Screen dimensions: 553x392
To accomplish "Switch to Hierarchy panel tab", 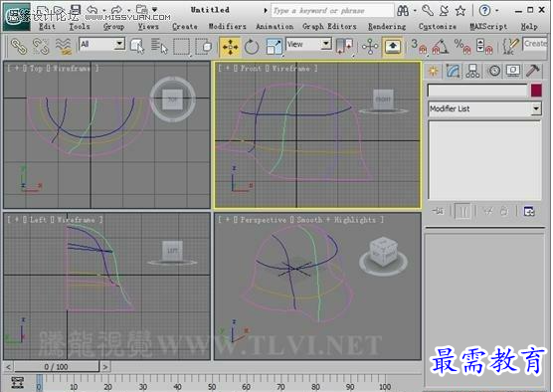I will [472, 71].
